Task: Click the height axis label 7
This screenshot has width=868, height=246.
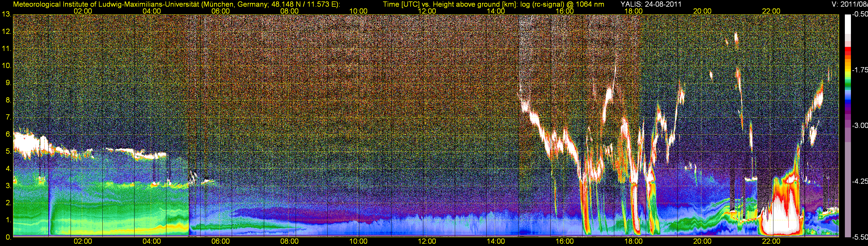Action: (8, 117)
